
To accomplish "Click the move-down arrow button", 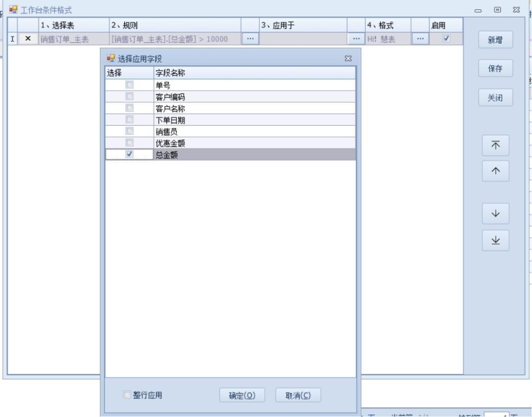I will click(x=495, y=214).
